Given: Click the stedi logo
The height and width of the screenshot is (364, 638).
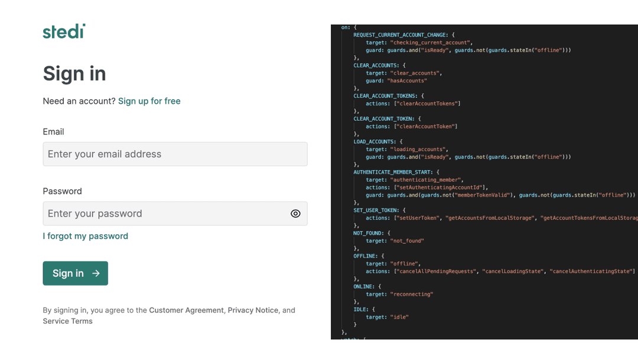Looking at the screenshot, I should (64, 31).
